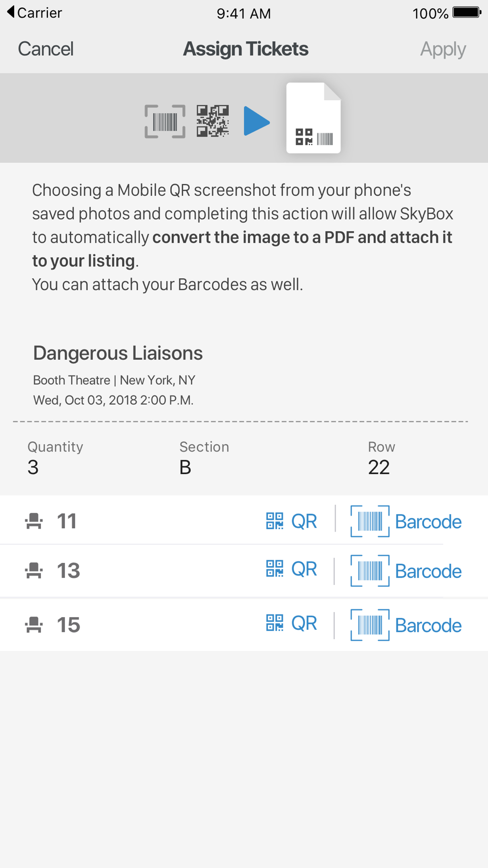
Task: Cancel assigning tickets
Action: pyautogui.click(x=45, y=49)
